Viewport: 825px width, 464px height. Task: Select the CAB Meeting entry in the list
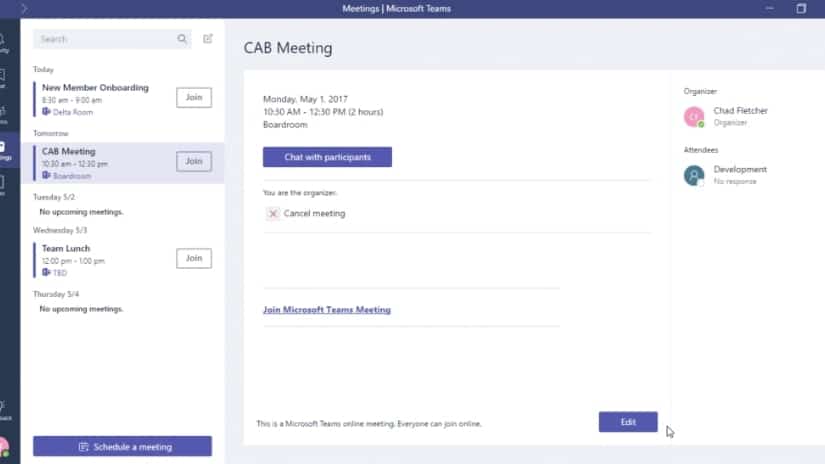pyautogui.click(x=123, y=163)
